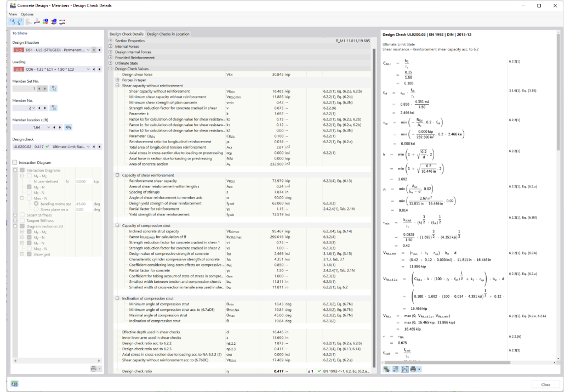
Task: Step to previous member number
Action: tap(39, 107)
